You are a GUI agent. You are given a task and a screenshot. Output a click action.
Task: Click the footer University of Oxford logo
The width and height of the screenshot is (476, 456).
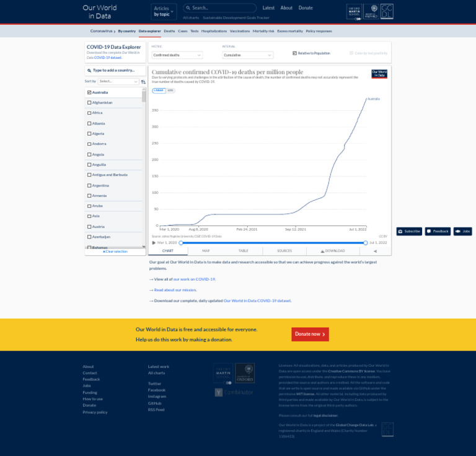(245, 373)
